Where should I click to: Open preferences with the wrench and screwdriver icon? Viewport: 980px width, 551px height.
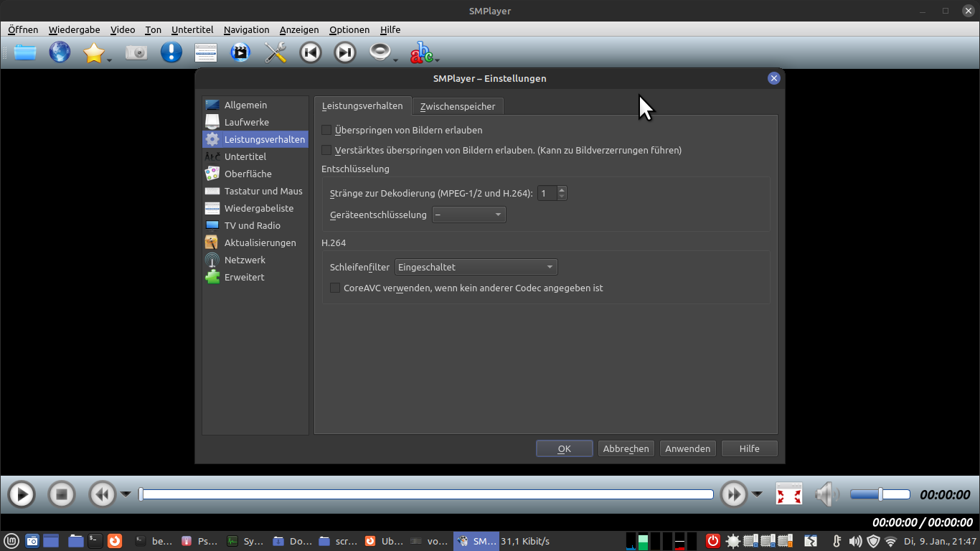pos(275,52)
